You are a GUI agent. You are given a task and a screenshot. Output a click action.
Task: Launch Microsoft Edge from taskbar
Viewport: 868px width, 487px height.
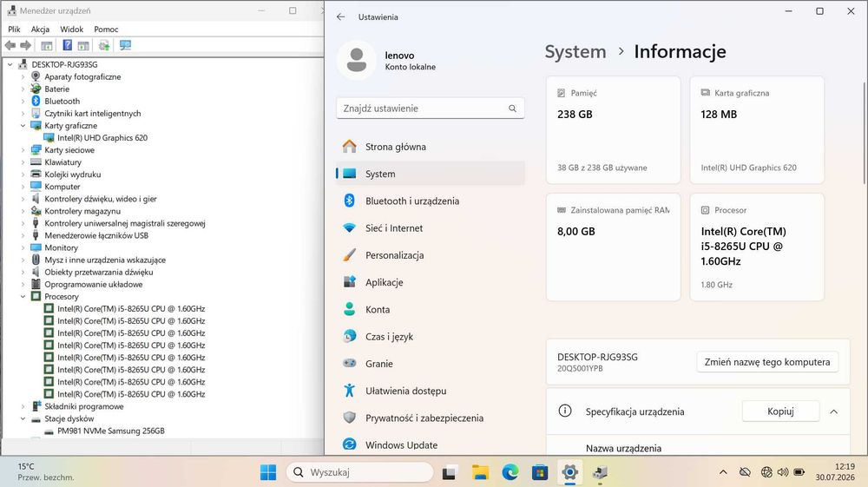510,472
